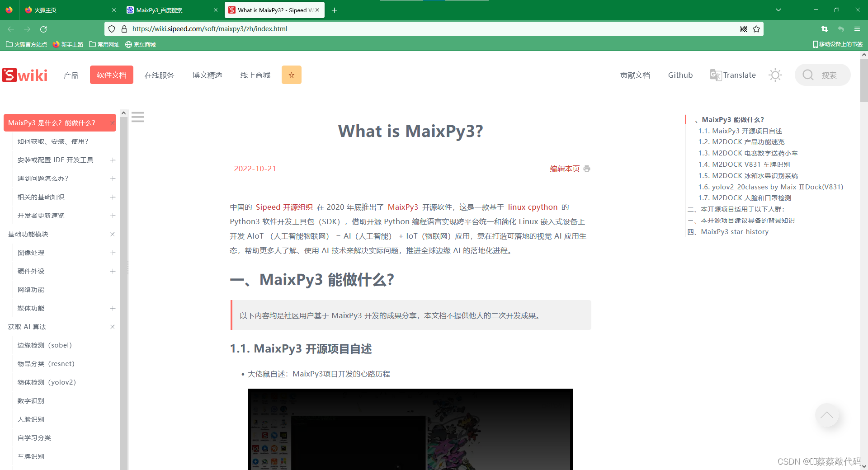Click the browser reload icon
The image size is (868, 470).
tap(43, 29)
